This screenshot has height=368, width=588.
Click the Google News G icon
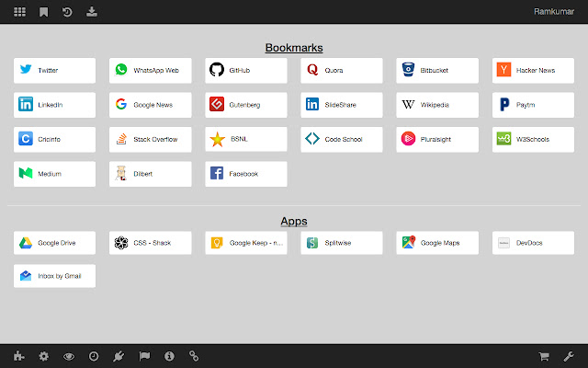coord(121,104)
